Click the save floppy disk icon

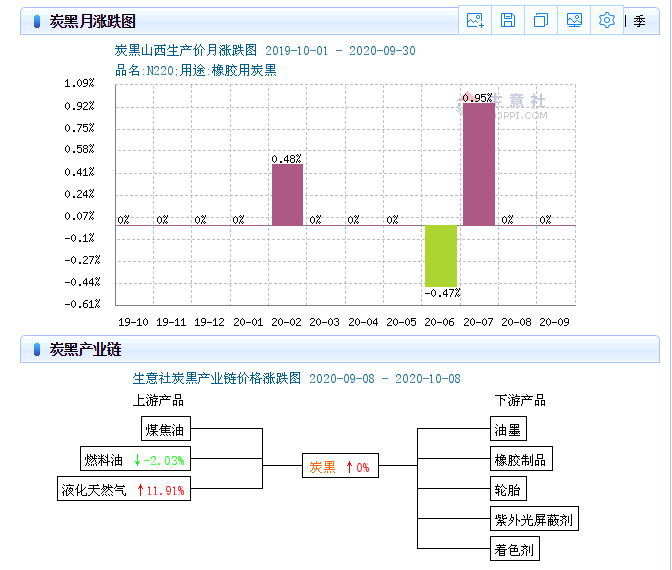pos(508,20)
